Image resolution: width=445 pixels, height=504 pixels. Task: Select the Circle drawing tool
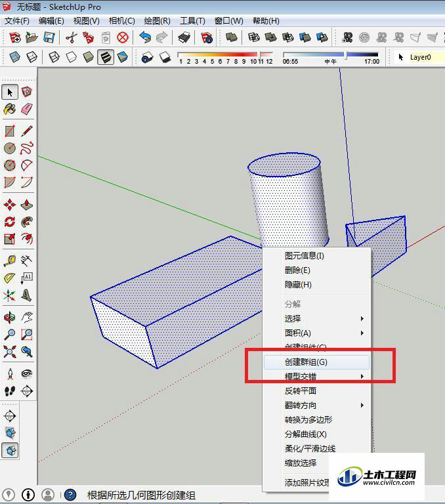[x=10, y=148]
